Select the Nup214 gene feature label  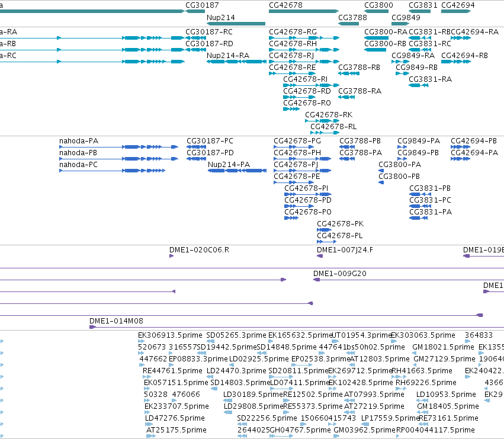coord(220,17)
